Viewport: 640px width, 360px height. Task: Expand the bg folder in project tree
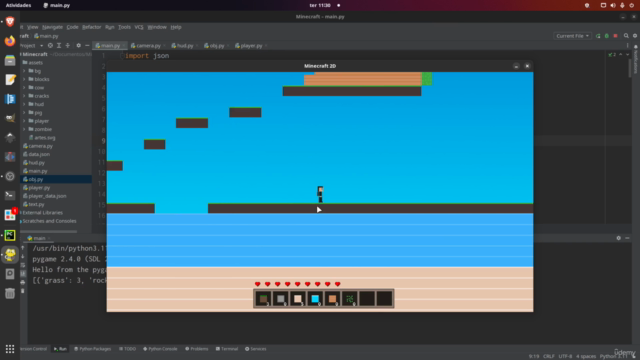[24, 71]
